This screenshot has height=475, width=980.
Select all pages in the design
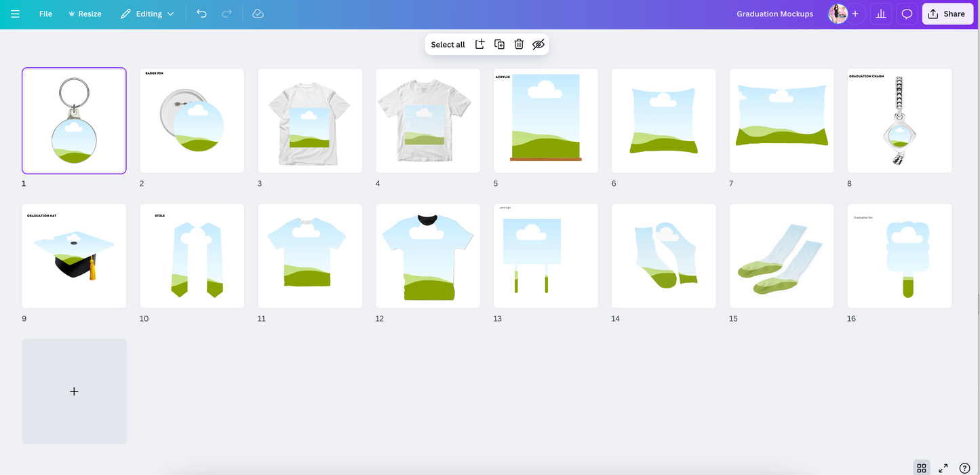click(448, 43)
